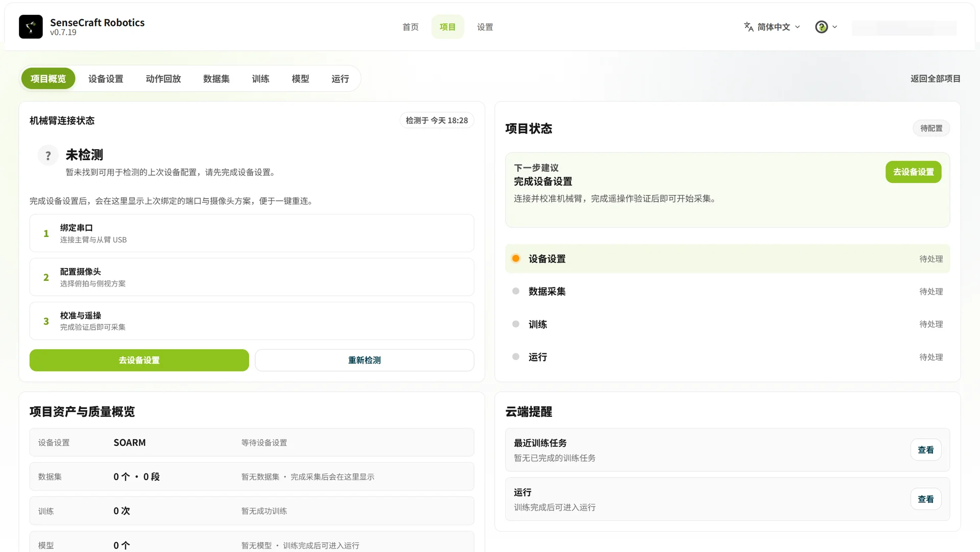Go to the 首页 nav item
Image resolution: width=980 pixels, height=552 pixels.
tap(410, 27)
